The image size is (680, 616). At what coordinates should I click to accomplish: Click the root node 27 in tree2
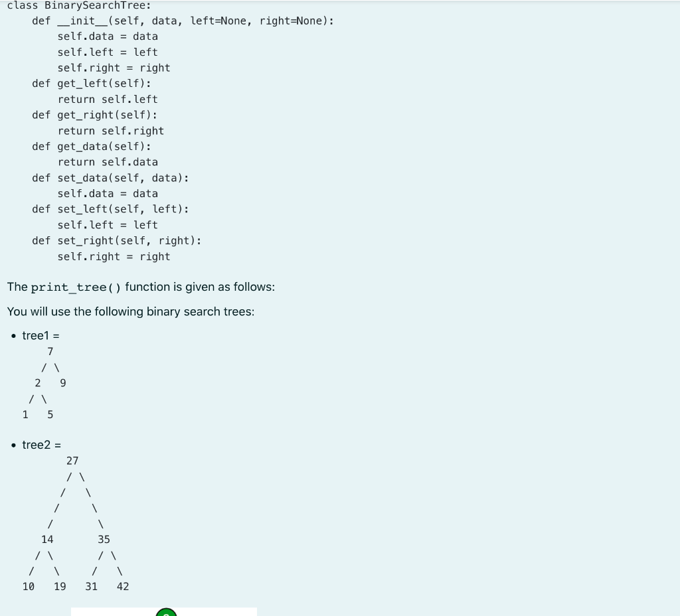(72, 460)
